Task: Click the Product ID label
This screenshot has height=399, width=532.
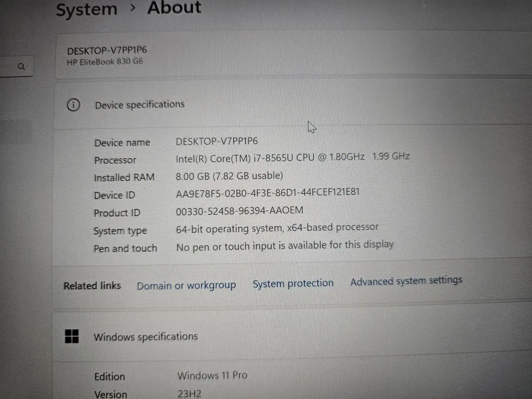Action: [x=117, y=213]
